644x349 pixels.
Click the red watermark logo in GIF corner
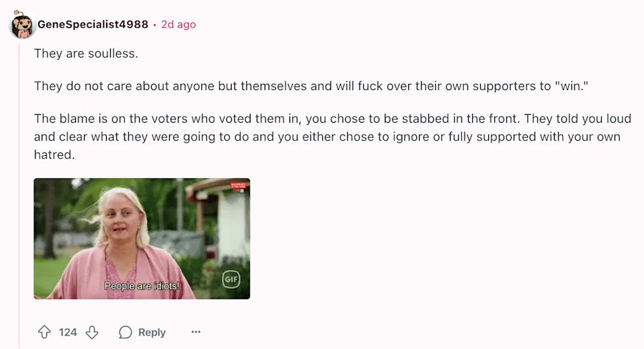[238, 185]
